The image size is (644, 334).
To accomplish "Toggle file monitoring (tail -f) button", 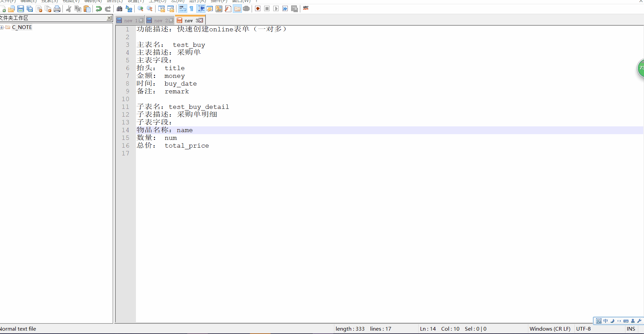I will [247, 9].
